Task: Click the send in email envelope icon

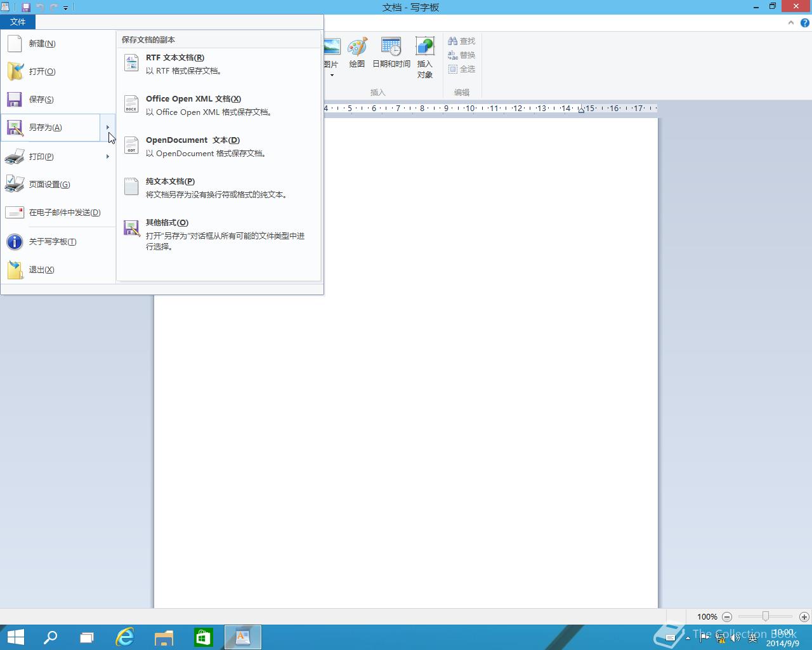Action: pyautogui.click(x=15, y=213)
